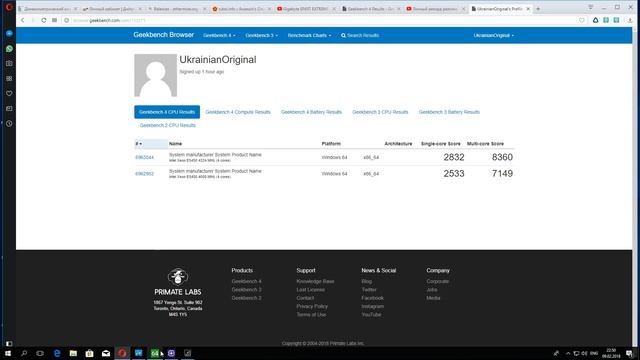The width and height of the screenshot is (640, 360).
Task: Open Mail app from the taskbar
Action: pyautogui.click(x=106, y=353)
